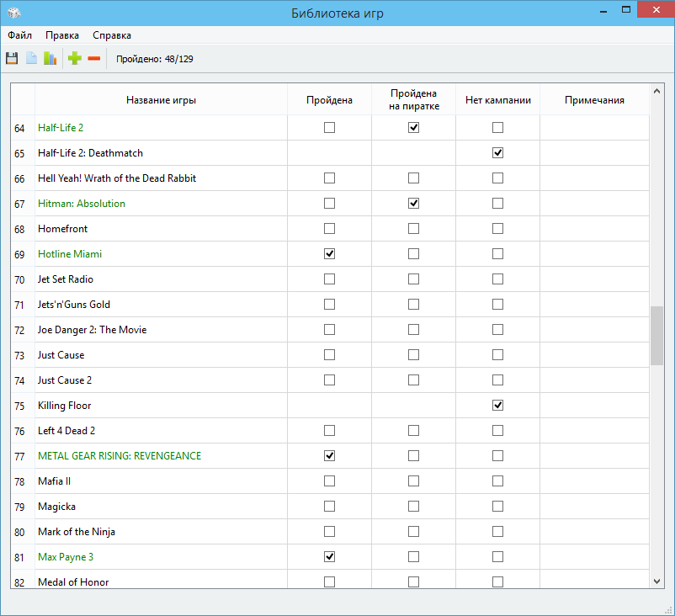
Task: Click the notes cell for Homefront
Action: [x=594, y=229]
